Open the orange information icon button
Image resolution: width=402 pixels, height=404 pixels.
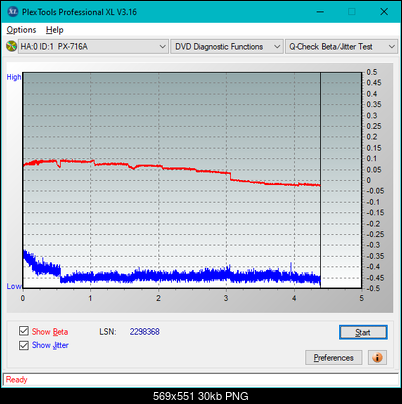[x=377, y=358]
